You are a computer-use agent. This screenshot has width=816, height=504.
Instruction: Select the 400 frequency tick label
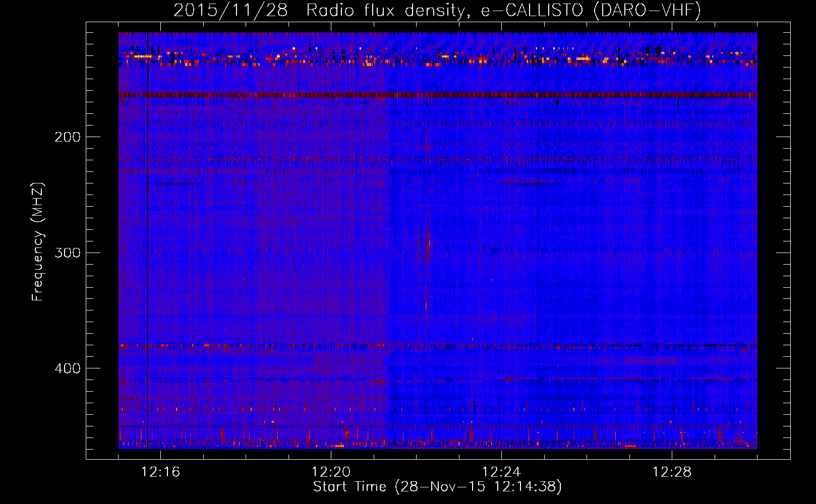67,368
